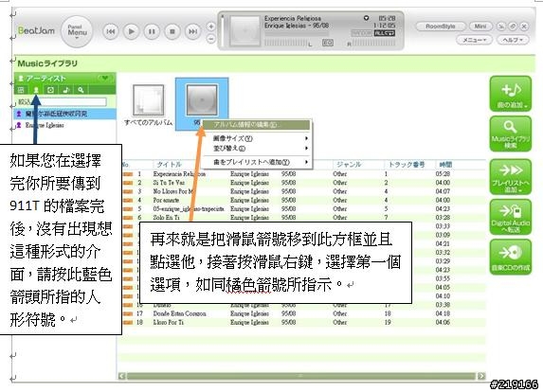Click the scrollbar left arrow
The width and height of the screenshot is (543, 392).
click(122, 376)
